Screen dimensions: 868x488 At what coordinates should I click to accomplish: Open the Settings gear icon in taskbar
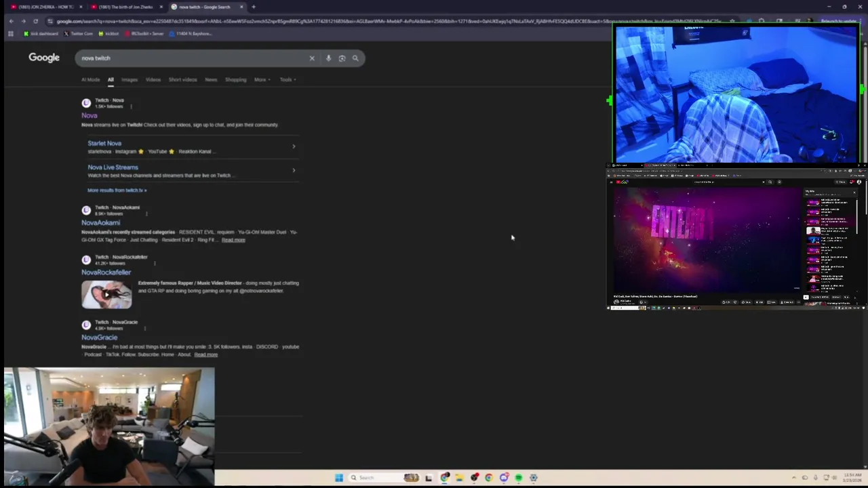534,478
